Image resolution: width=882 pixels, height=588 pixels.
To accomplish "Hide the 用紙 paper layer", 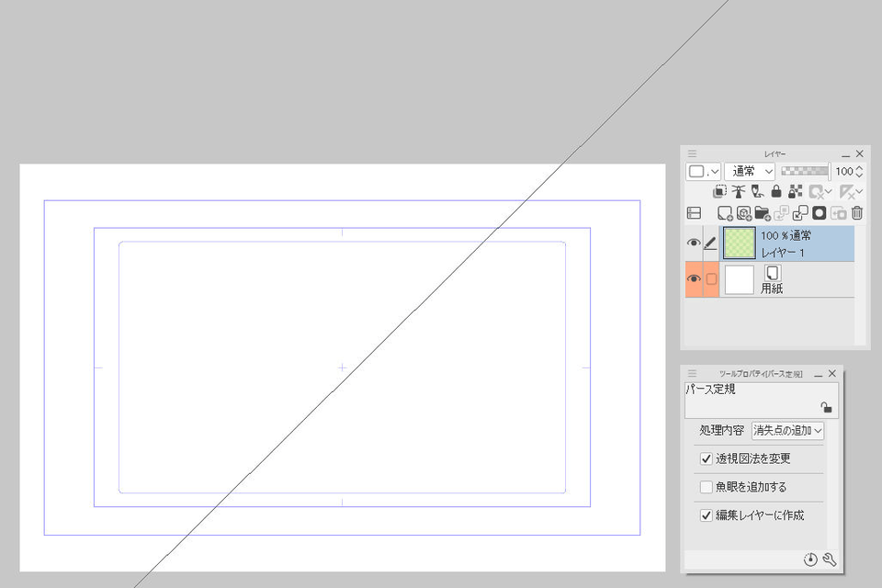I will coord(693,278).
